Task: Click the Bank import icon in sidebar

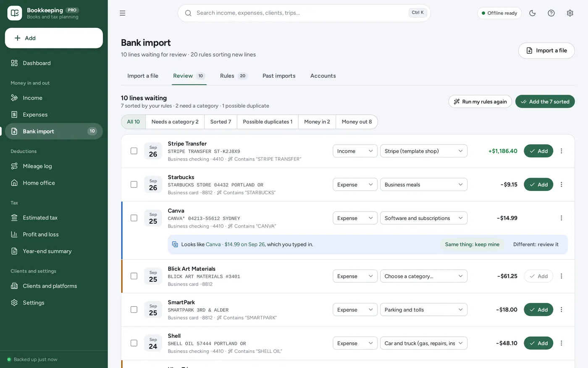Action: coord(14,131)
